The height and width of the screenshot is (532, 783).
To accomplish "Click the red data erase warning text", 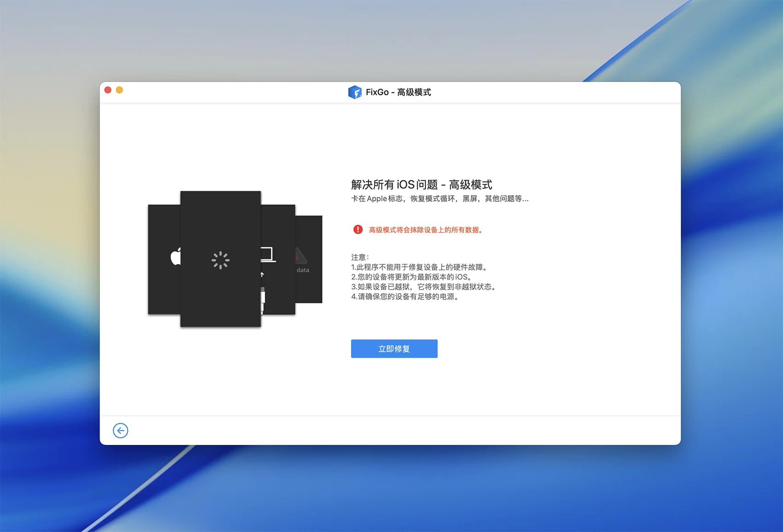I will (x=426, y=230).
